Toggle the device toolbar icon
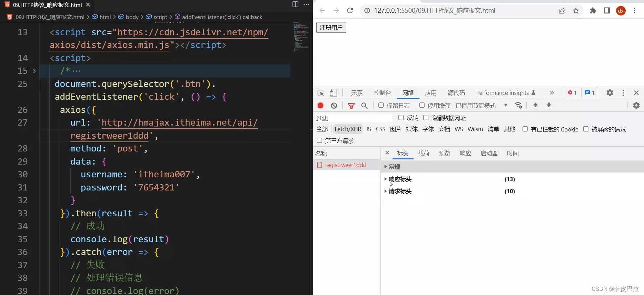This screenshot has width=644, height=295. (x=334, y=93)
